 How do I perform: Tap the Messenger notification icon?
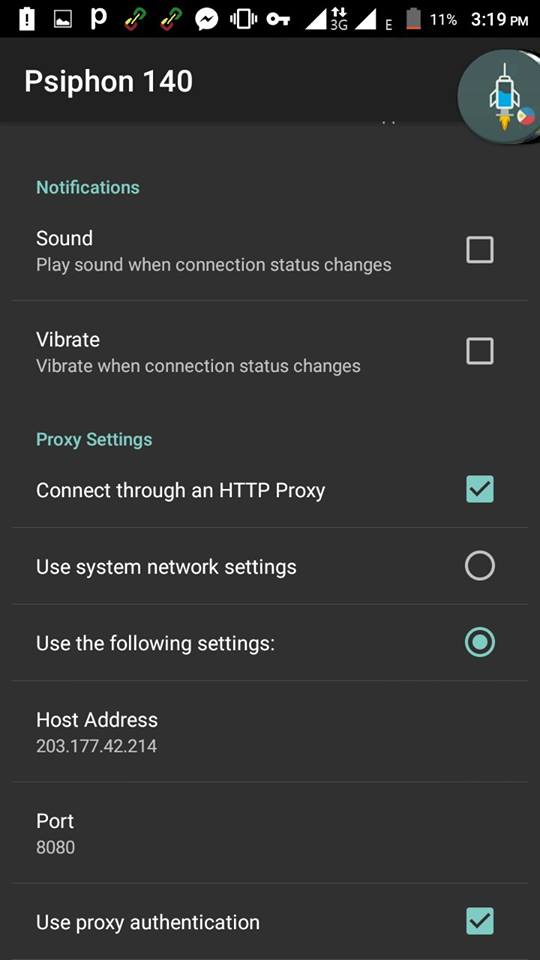[x=207, y=19]
